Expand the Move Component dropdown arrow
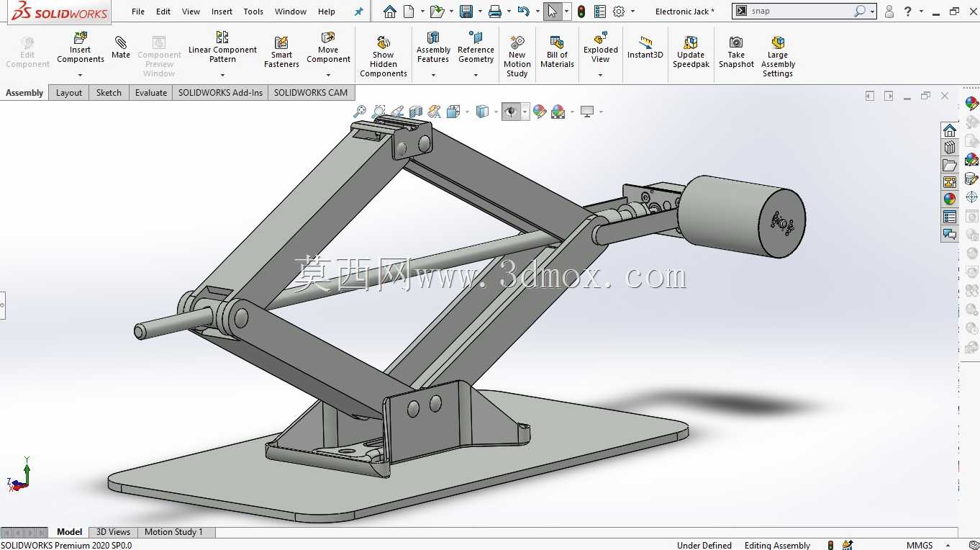The image size is (980, 550). coord(328,75)
